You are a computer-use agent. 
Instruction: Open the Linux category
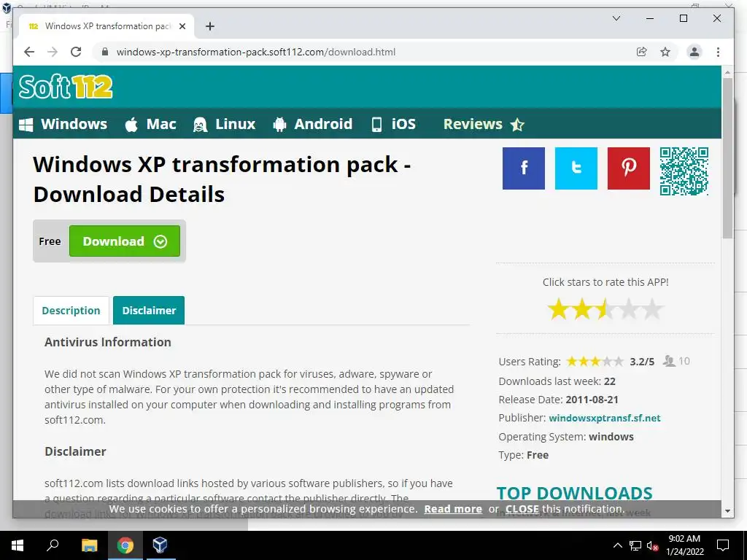(x=225, y=124)
